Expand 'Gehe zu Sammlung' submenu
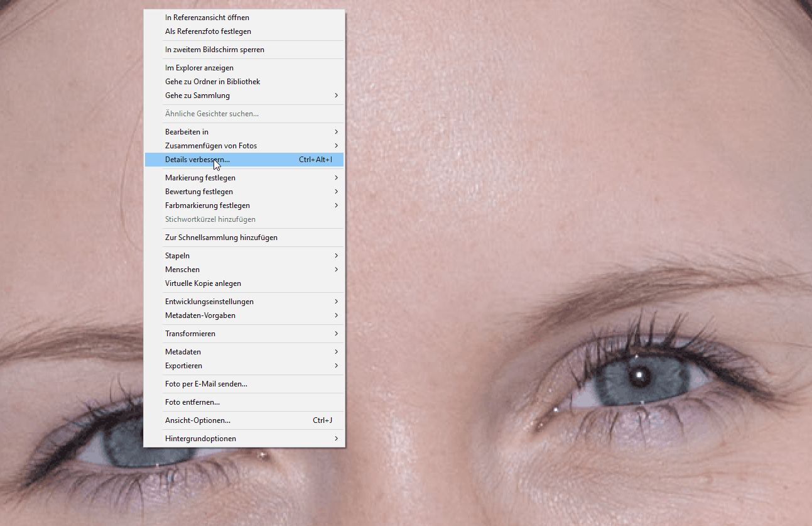The image size is (812, 526). click(197, 96)
